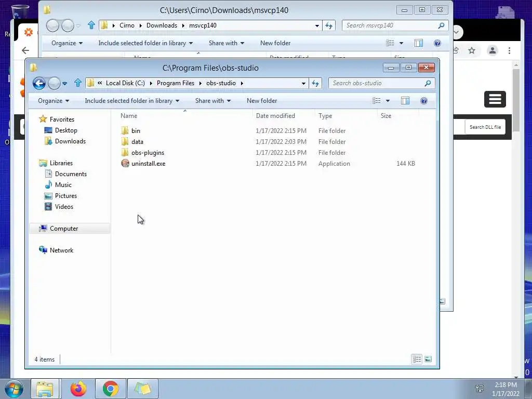Open the stacked-cards app on the taskbar
Screen dimensions: 532x399
coord(143,389)
